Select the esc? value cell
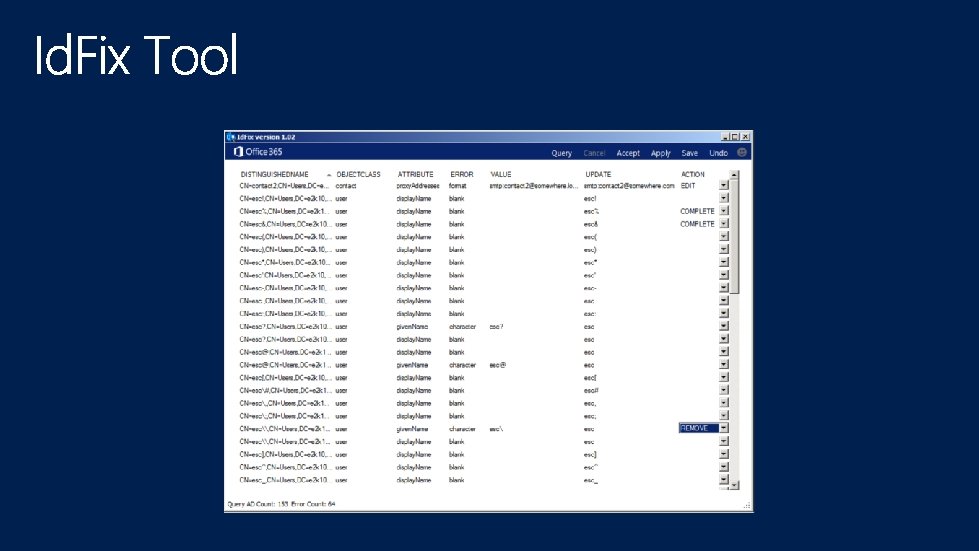The image size is (979, 551). [496, 326]
